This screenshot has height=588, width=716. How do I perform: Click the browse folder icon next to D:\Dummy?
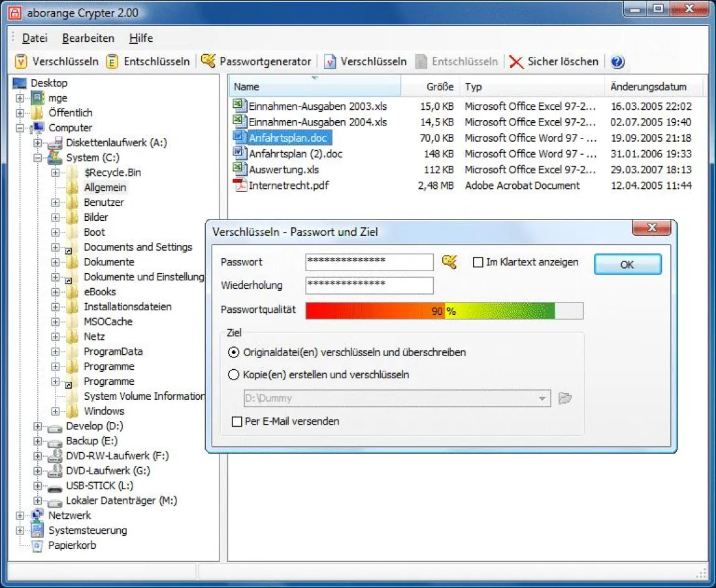click(x=565, y=398)
